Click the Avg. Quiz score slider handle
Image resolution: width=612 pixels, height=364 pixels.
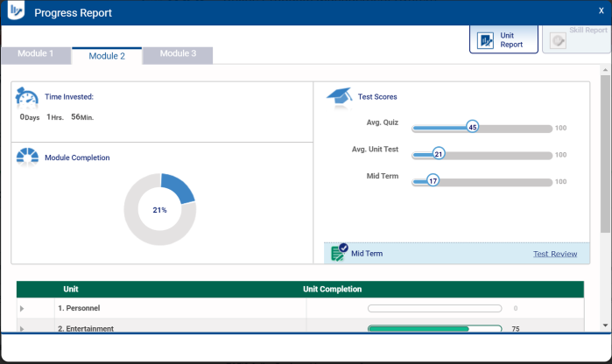[x=473, y=127]
